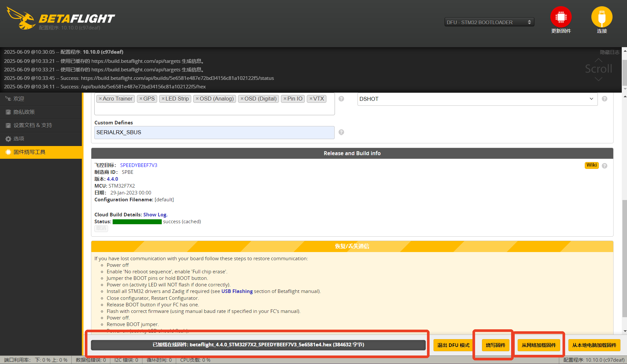The image size is (627, 364).
Task: Click the yellow Connect (连接) USB icon
Action: pyautogui.click(x=602, y=17)
